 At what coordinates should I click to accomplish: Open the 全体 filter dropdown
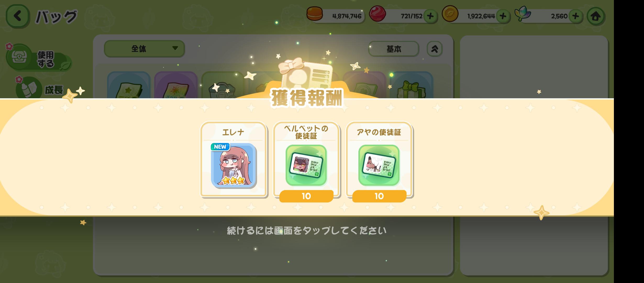[x=144, y=48]
